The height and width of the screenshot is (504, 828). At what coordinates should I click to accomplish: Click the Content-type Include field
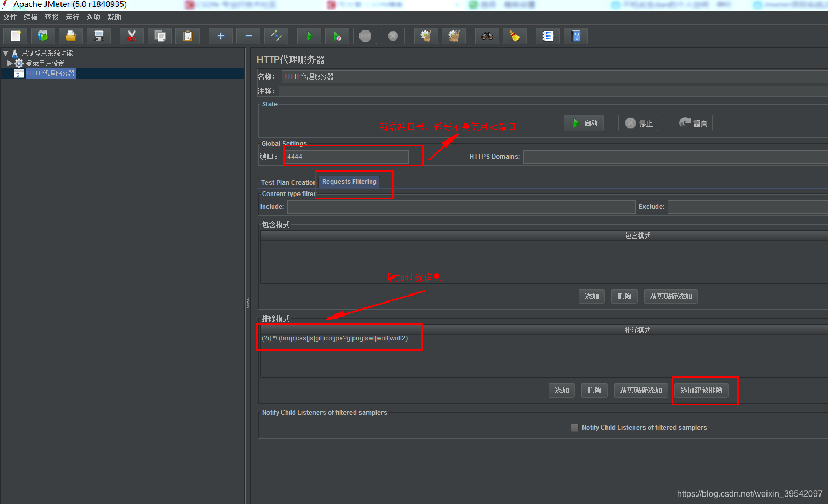click(x=462, y=207)
